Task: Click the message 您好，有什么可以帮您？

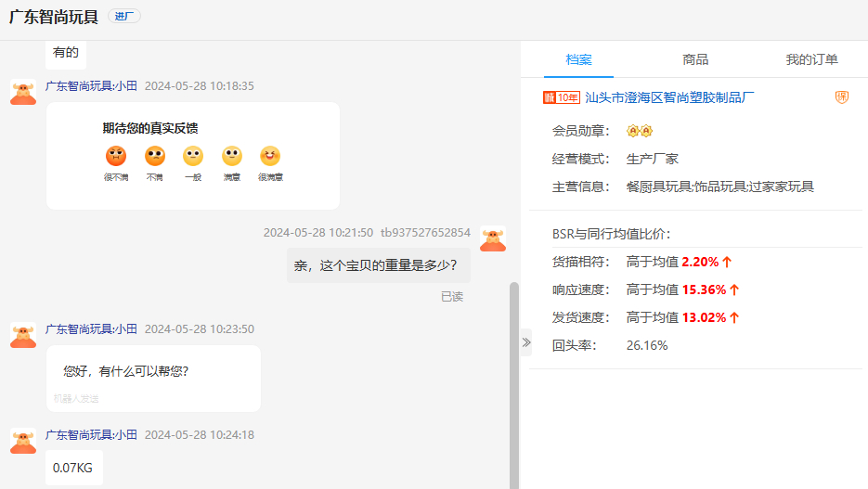Action: click(x=153, y=379)
